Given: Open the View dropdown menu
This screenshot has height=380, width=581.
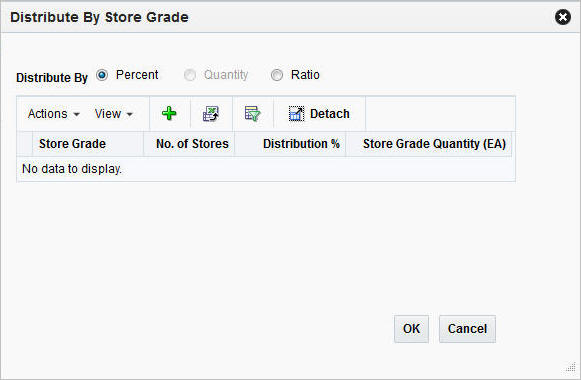Looking at the screenshot, I should 113,114.
